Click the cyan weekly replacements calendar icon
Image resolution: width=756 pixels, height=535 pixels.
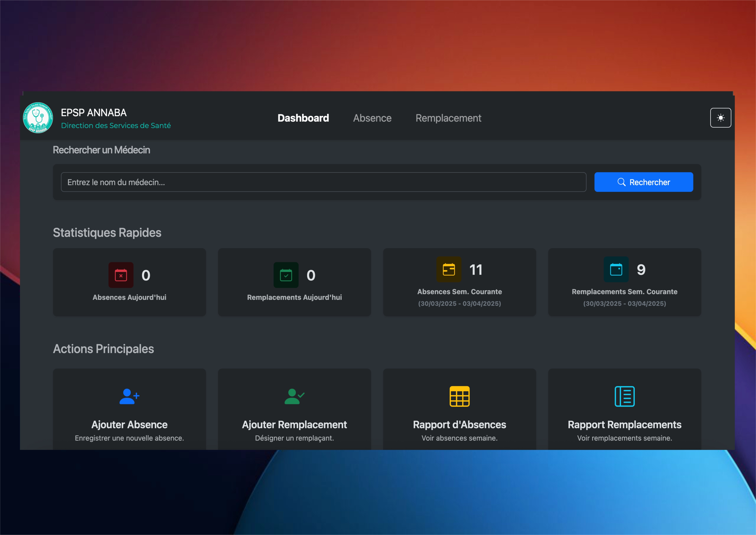coord(616,270)
